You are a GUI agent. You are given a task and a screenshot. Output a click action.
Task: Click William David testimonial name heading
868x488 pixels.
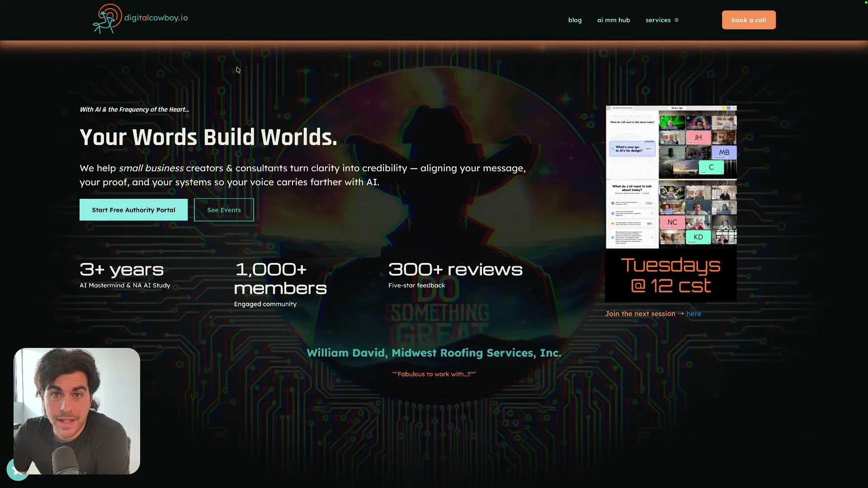click(434, 353)
